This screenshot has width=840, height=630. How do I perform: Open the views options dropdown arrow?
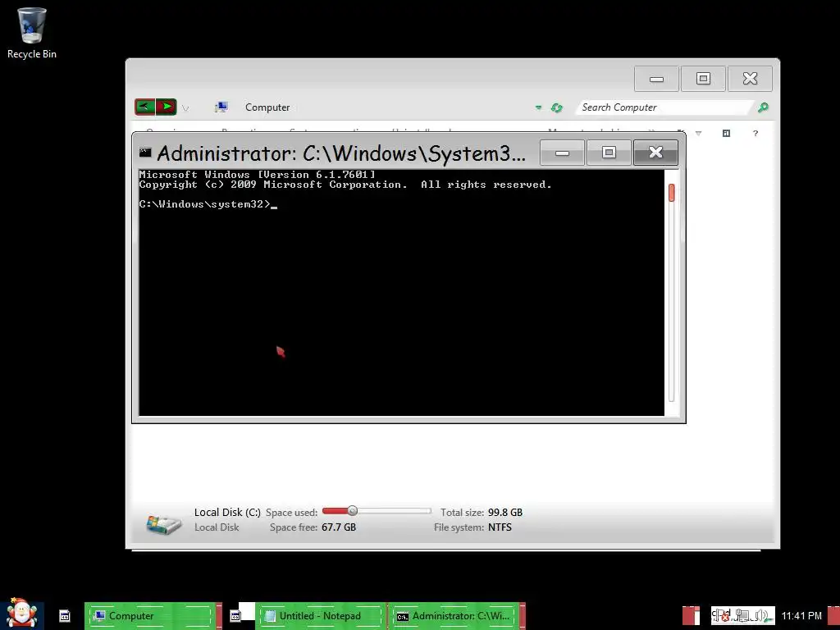tap(699, 134)
